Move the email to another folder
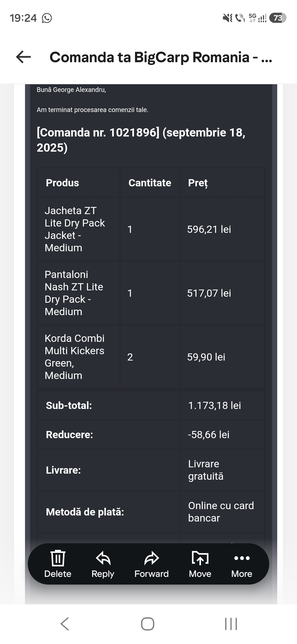 click(200, 564)
